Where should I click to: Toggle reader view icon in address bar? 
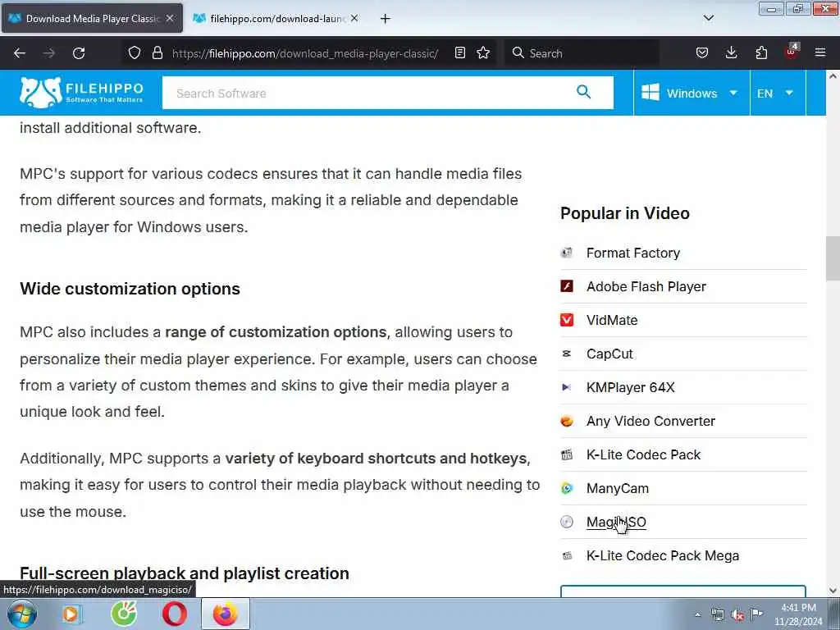(x=459, y=53)
